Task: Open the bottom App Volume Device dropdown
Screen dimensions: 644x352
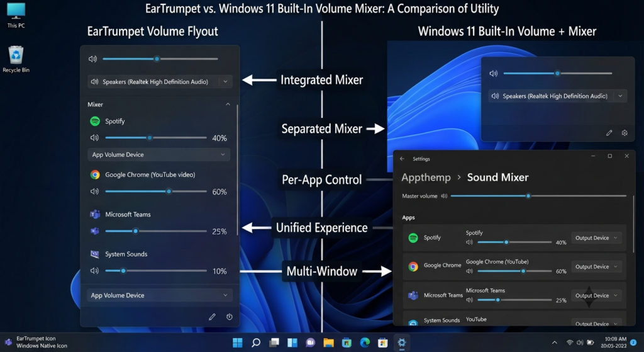Action: coord(160,295)
